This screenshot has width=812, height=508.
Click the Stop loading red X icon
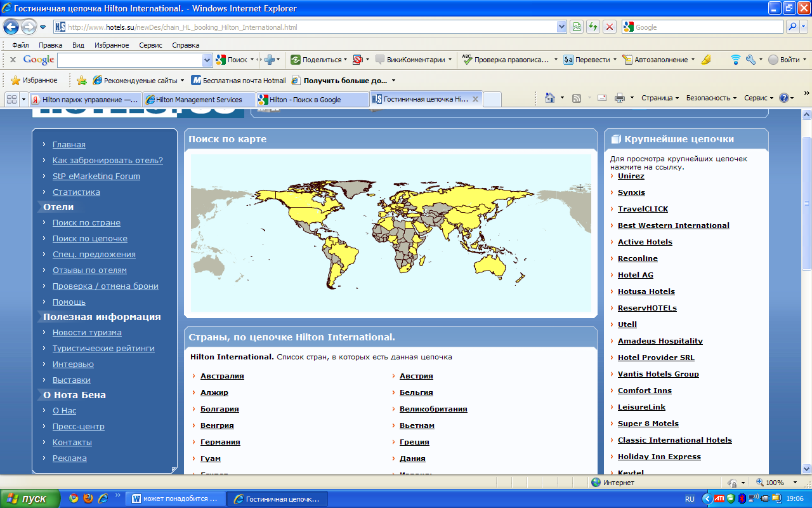point(610,27)
